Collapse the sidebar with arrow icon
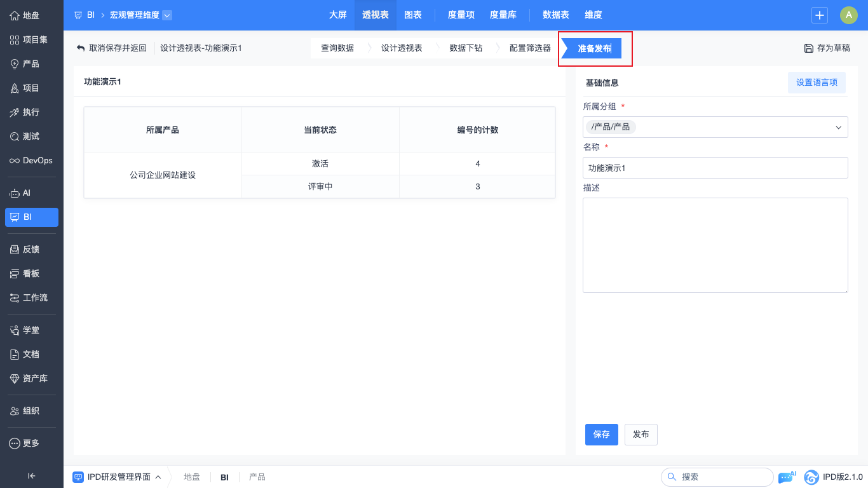Screen dimensions: 868x488 [31, 476]
